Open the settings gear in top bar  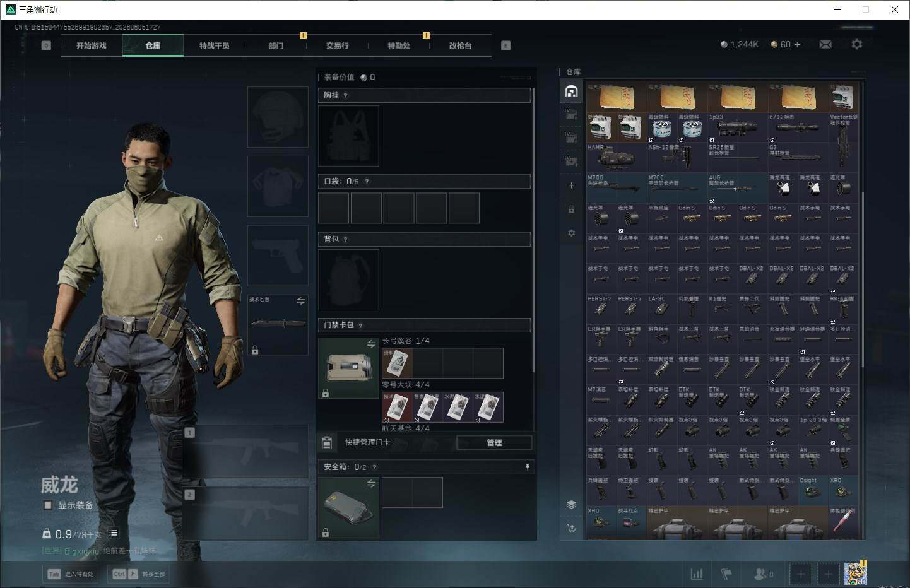click(856, 44)
